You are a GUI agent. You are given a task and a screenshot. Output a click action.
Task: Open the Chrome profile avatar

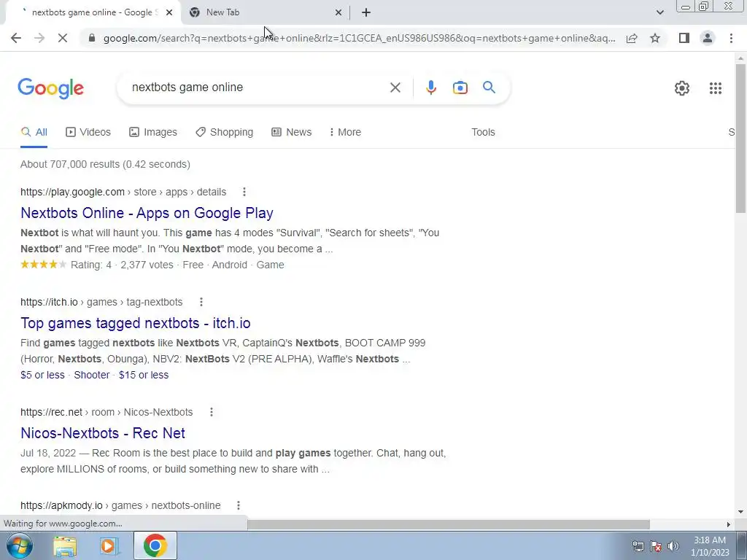(x=708, y=38)
